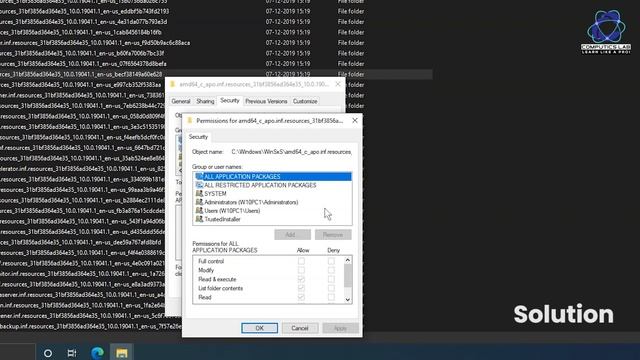Select Security tab in Properties window
Image resolution: width=640 pixels, height=360 pixels.
click(229, 100)
